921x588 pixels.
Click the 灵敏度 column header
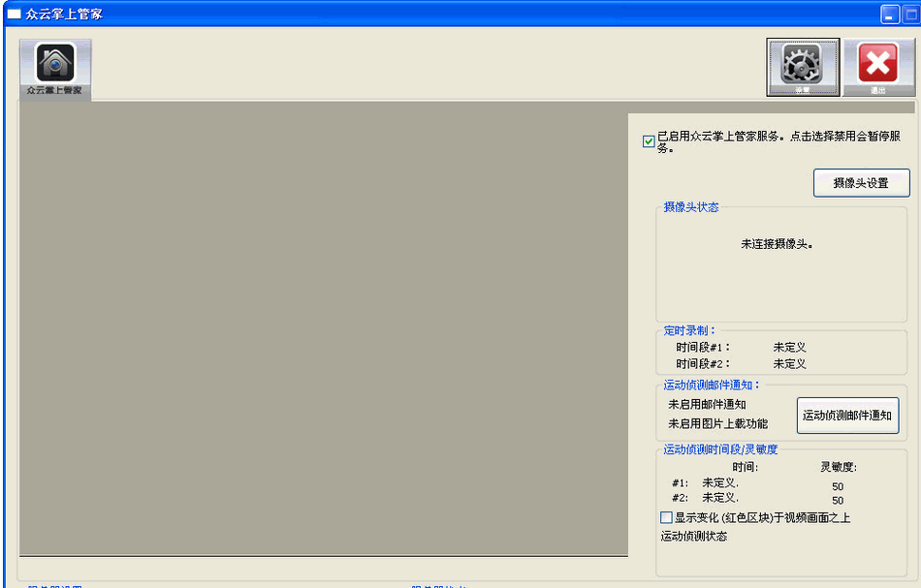pyautogui.click(x=839, y=467)
